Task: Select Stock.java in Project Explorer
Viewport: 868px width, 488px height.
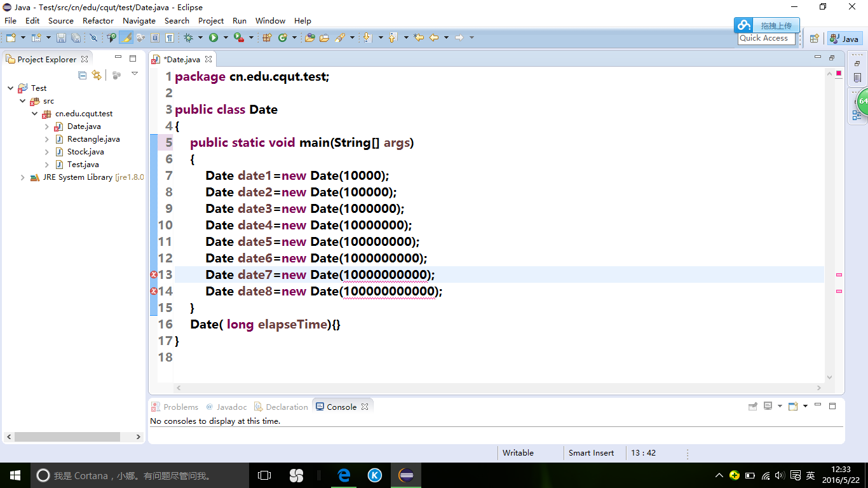Action: [x=85, y=152]
